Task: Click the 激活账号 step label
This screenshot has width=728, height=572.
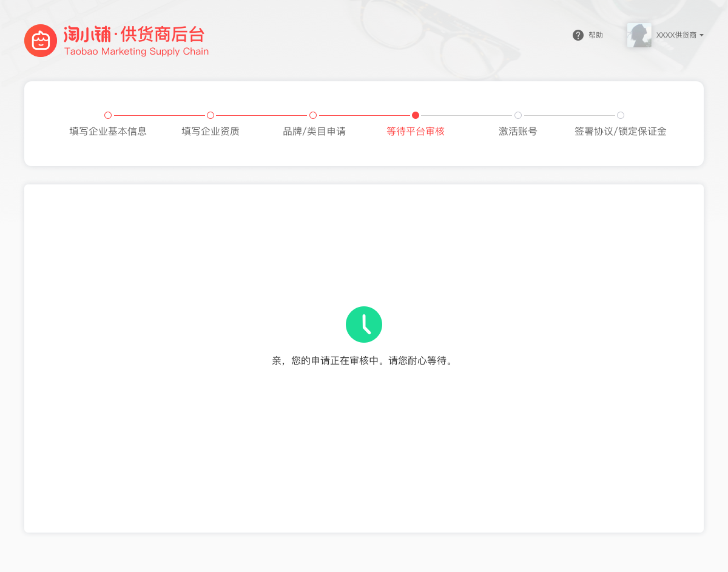Action: pyautogui.click(x=518, y=132)
